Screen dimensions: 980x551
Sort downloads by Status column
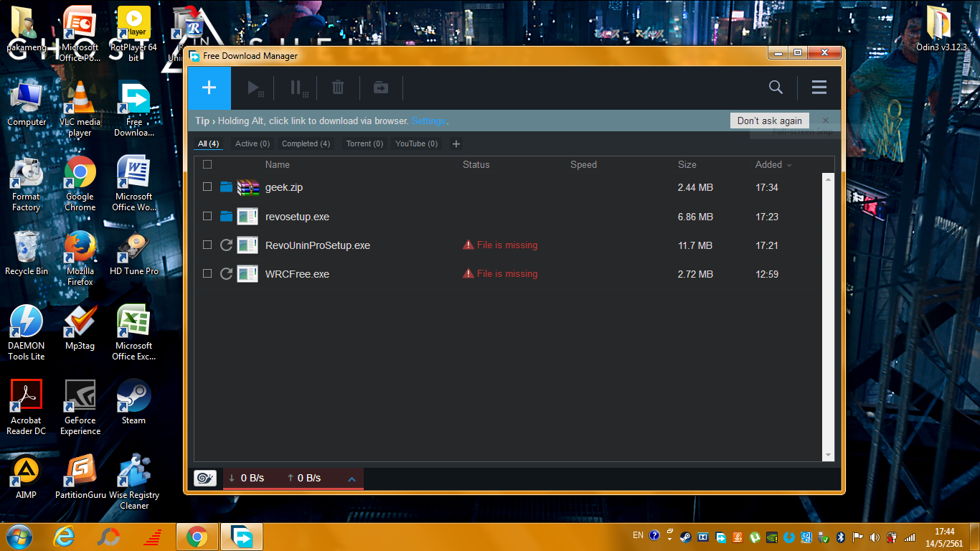(x=476, y=164)
